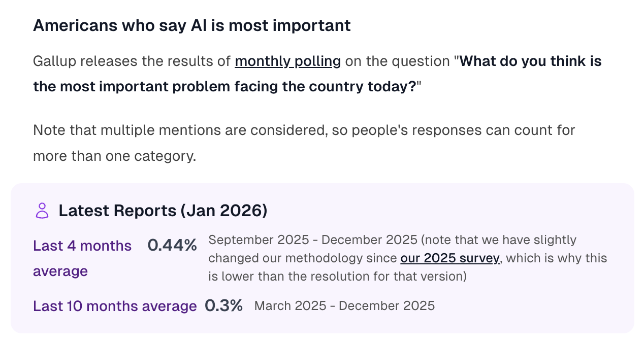The image size is (644, 343).
Task: Select the 0.44% average value
Action: click(x=172, y=246)
